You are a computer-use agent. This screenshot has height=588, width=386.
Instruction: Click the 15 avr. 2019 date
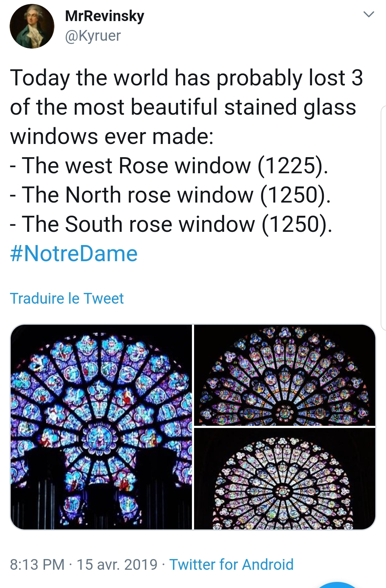click(117, 564)
